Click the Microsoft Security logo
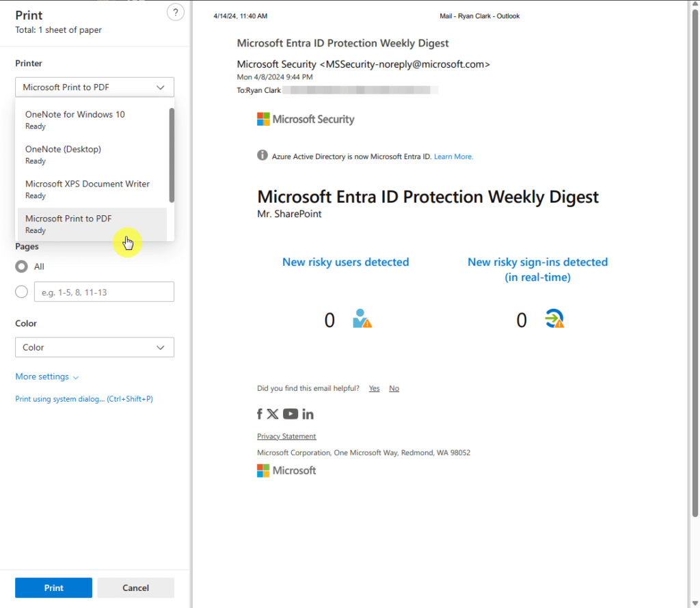Viewport: 700px width, 608px height. [x=306, y=119]
